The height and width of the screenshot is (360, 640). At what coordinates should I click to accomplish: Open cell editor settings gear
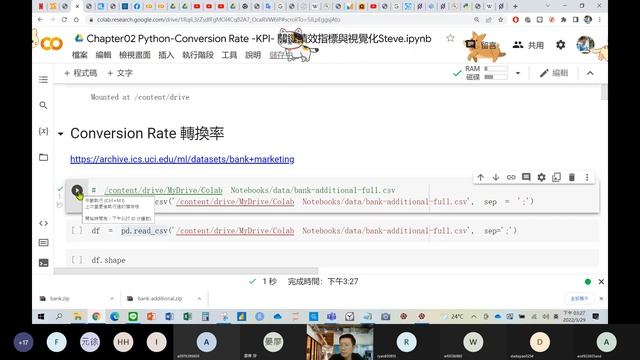click(x=541, y=177)
